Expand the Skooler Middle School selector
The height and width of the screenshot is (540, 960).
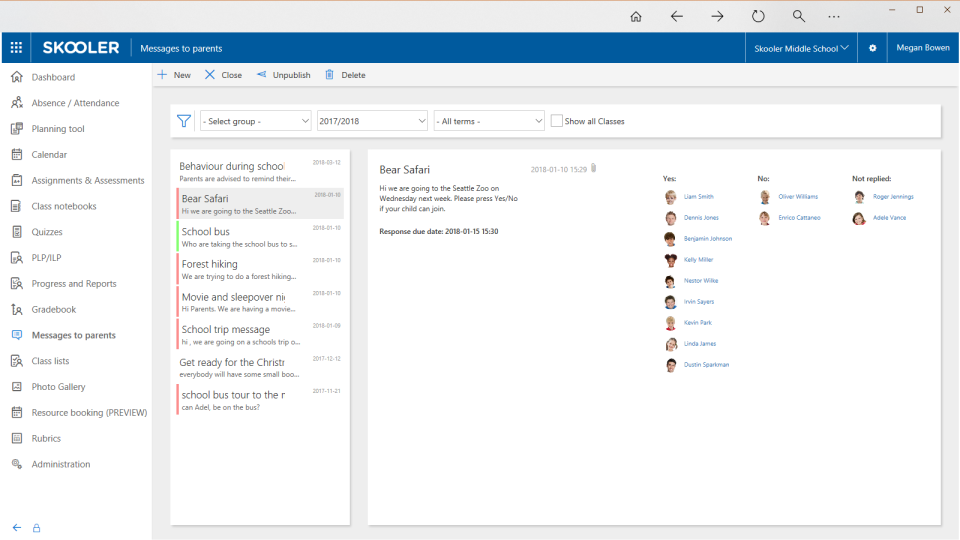click(x=802, y=48)
